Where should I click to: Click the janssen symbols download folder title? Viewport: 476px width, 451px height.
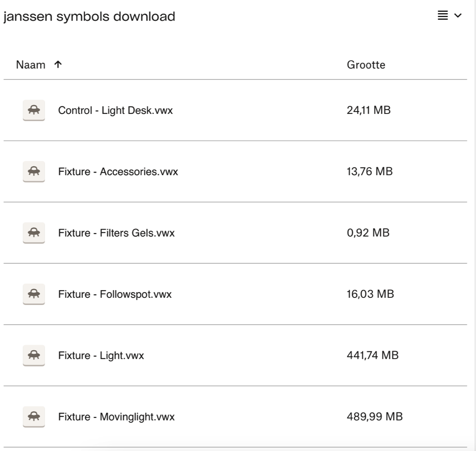89,17
